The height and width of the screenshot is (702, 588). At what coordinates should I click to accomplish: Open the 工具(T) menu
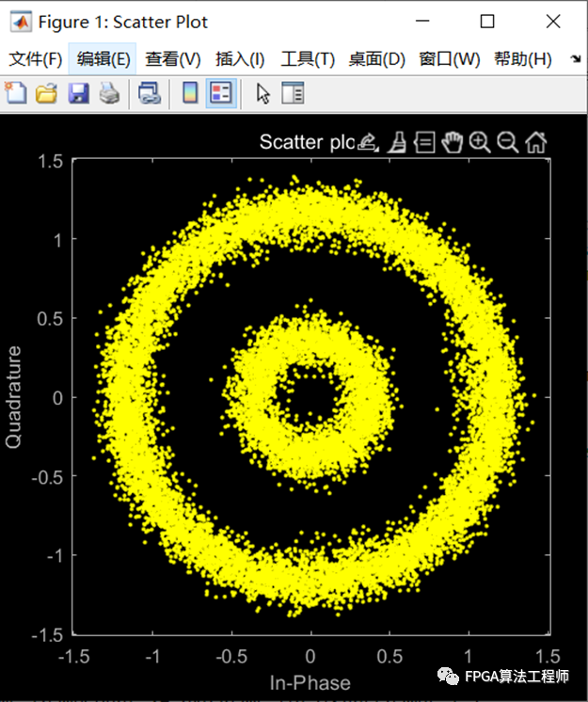(308, 58)
